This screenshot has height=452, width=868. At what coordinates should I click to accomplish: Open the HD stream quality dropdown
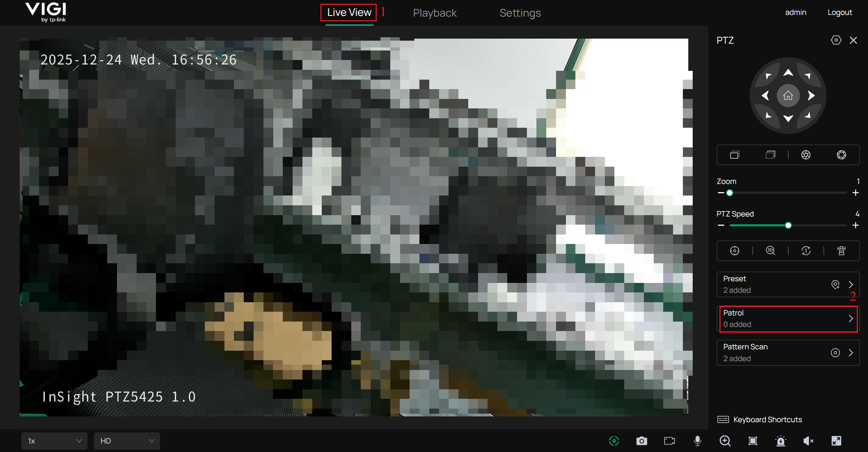(126, 441)
